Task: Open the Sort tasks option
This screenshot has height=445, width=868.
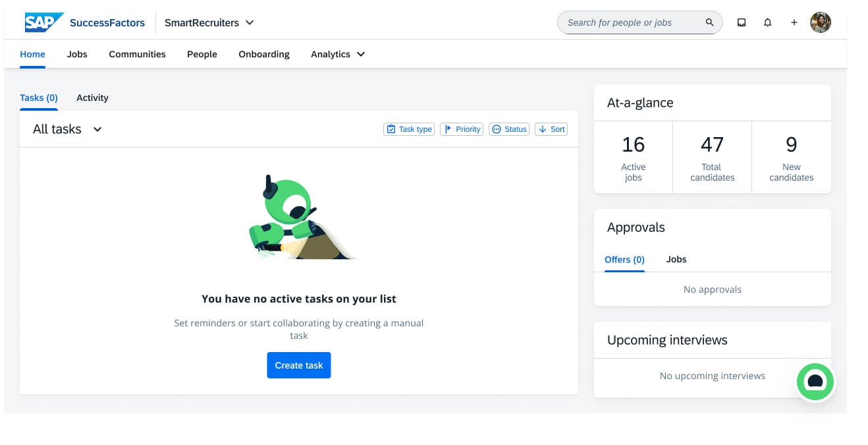Action: pos(551,129)
